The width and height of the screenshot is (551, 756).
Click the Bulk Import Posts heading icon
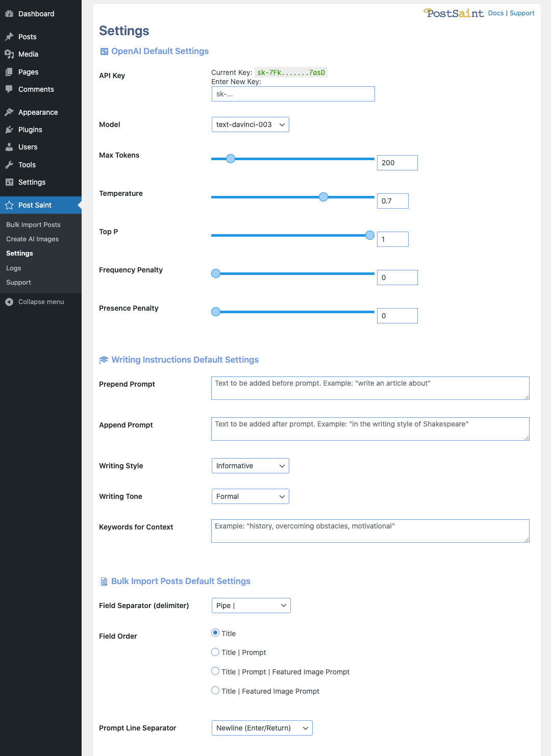pyautogui.click(x=104, y=582)
